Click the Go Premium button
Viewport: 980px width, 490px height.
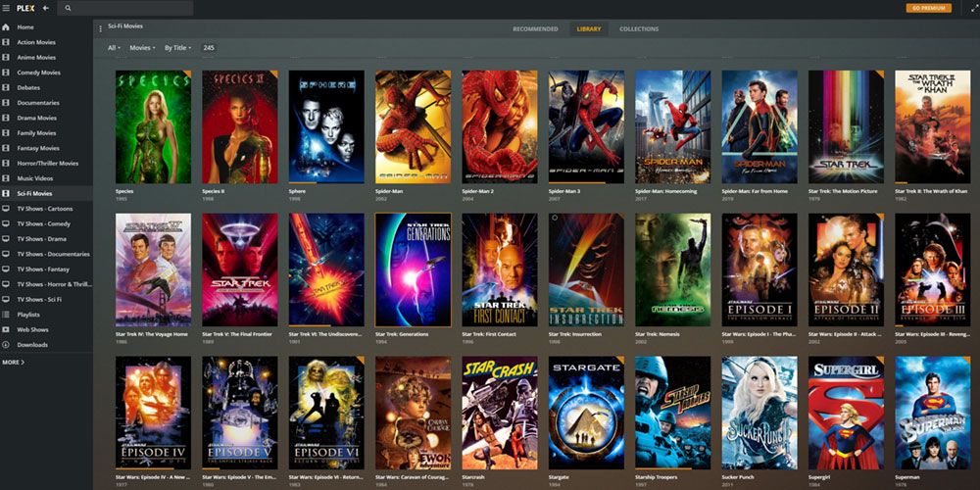click(x=929, y=8)
